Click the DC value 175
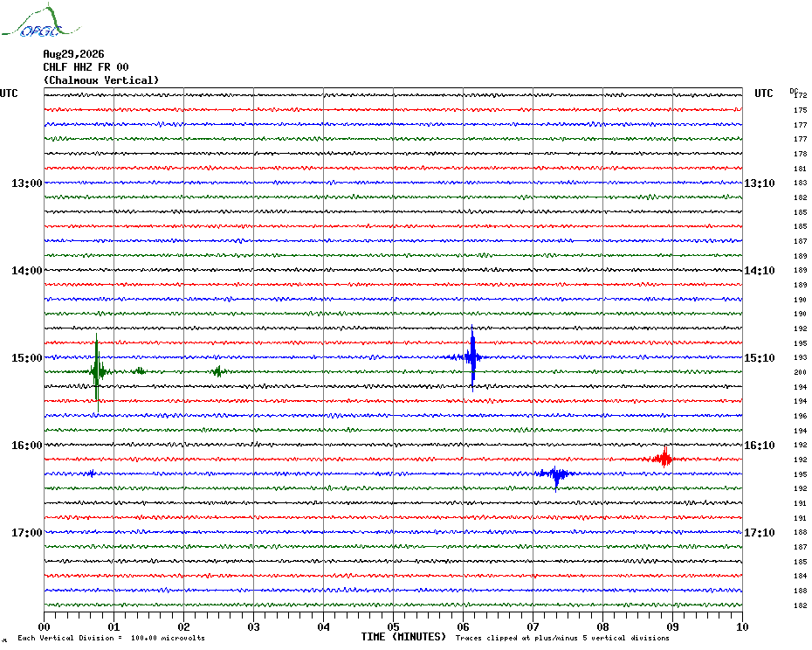 [801, 110]
